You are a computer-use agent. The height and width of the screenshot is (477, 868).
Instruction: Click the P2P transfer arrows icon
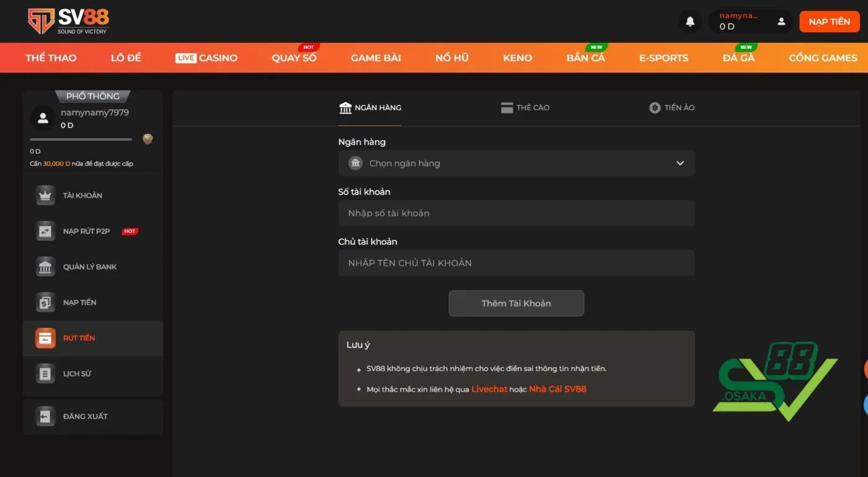pos(45,231)
